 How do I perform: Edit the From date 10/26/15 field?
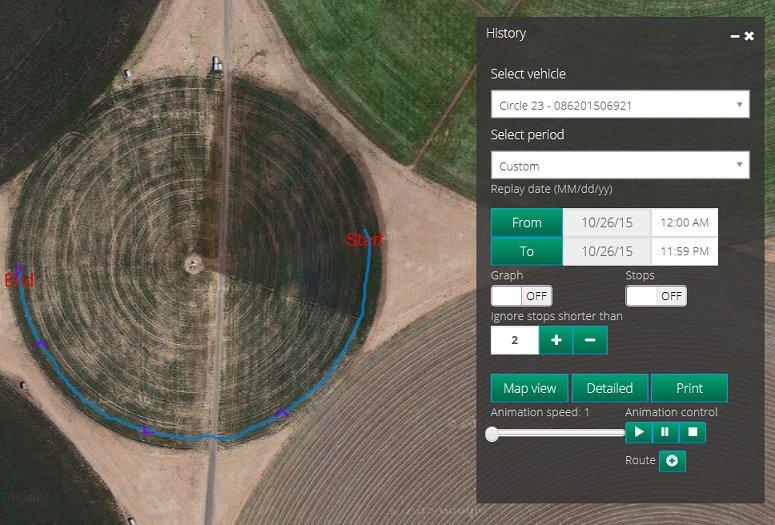607,222
